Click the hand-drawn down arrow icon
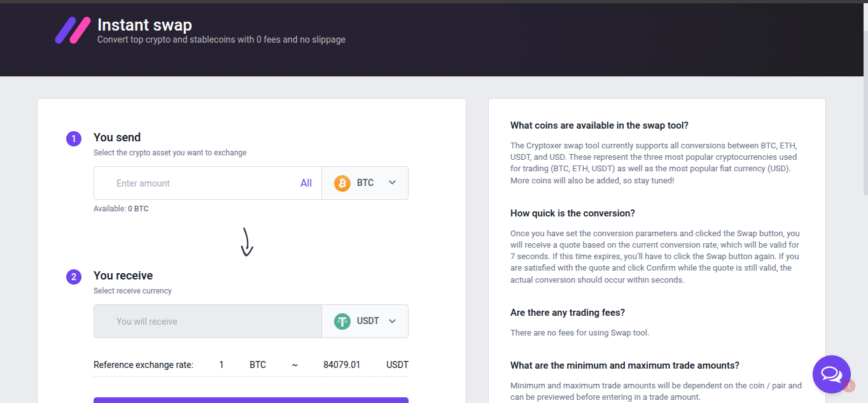The width and height of the screenshot is (868, 403). coord(247,241)
